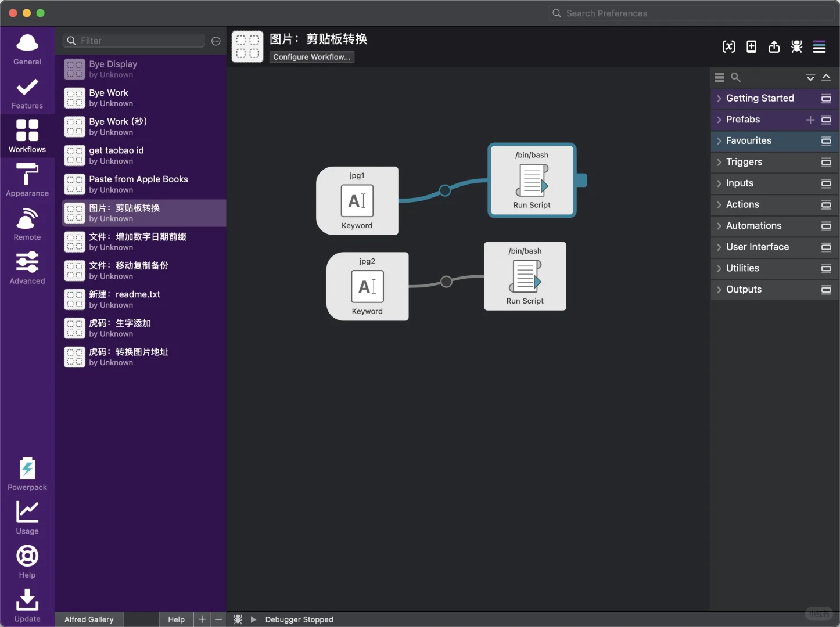Select the 文件：移动复制备份 workflow

click(144, 271)
